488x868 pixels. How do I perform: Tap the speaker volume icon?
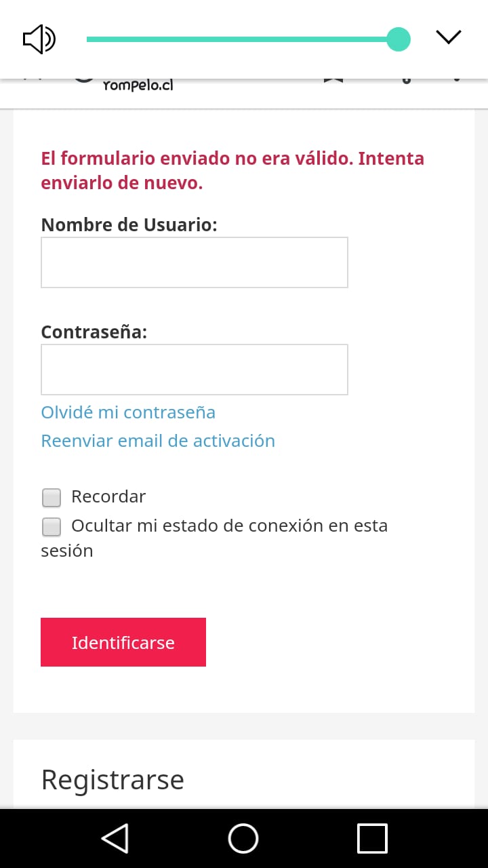click(x=39, y=39)
